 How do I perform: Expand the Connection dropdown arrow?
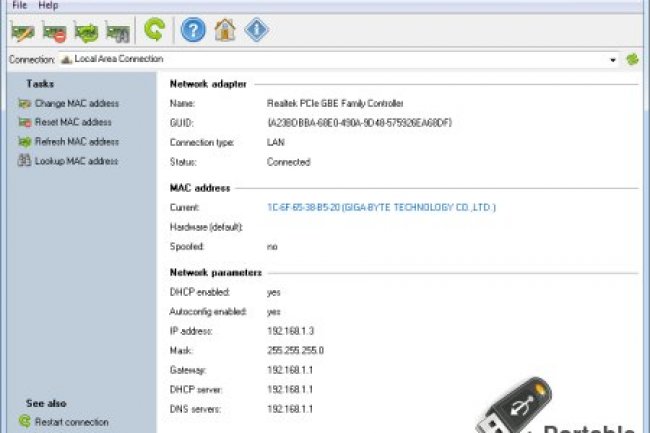pyautogui.click(x=613, y=60)
